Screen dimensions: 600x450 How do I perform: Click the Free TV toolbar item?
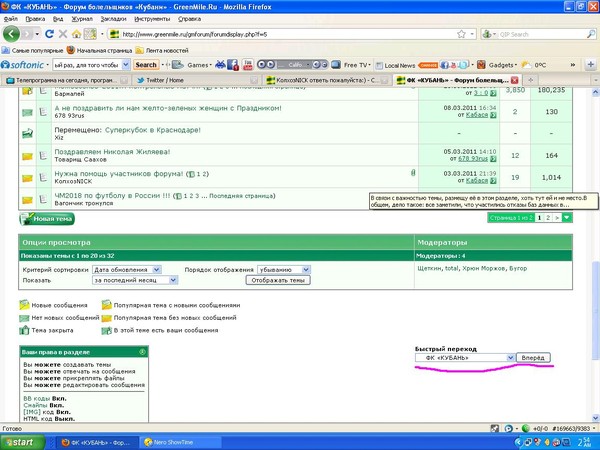352,65
